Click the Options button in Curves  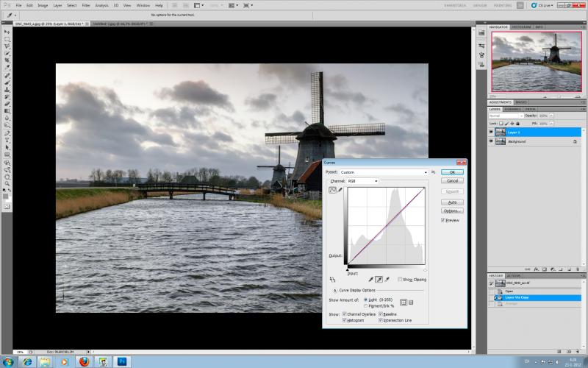(452, 210)
